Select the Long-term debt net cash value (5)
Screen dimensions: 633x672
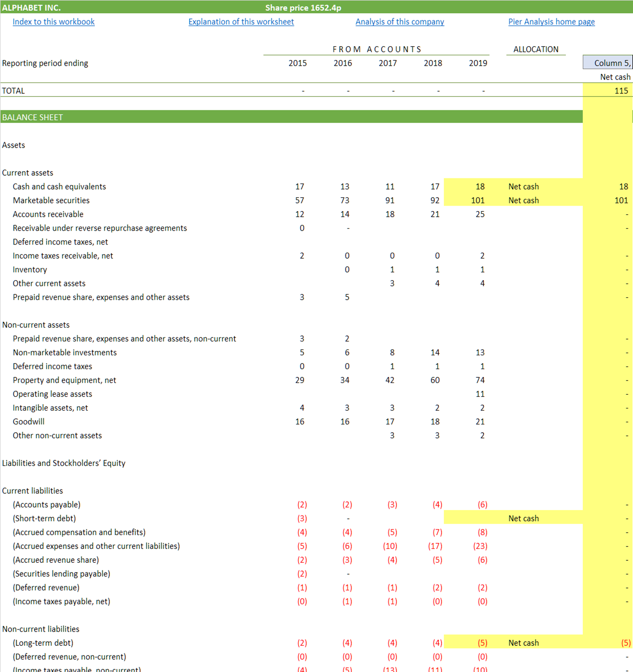pos(626,643)
